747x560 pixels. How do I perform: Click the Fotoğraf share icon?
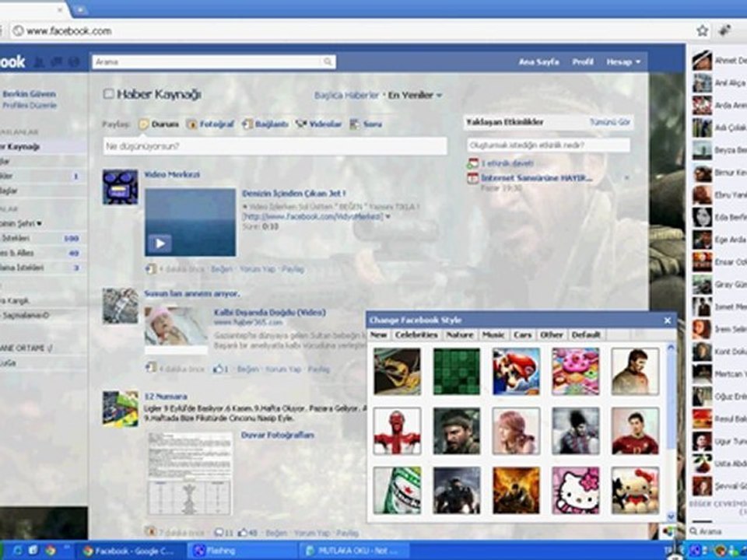[191, 124]
